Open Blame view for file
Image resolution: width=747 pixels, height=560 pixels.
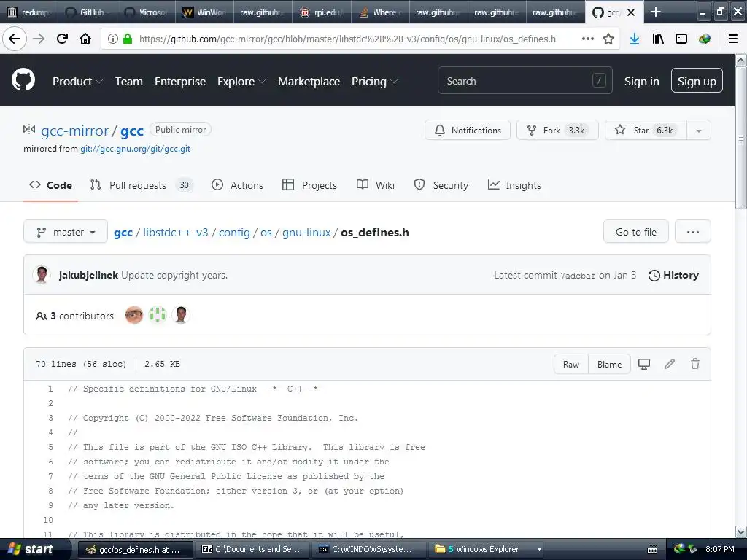coord(609,365)
